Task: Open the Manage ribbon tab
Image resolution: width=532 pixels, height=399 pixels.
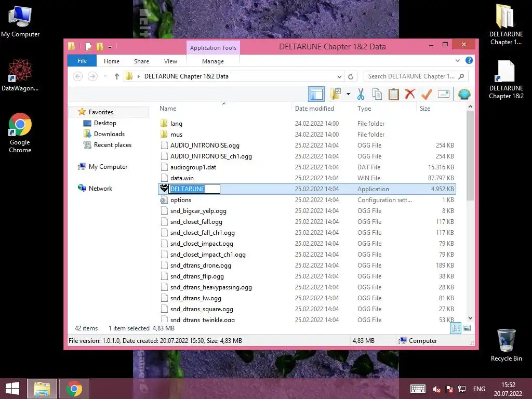Action: point(212,61)
